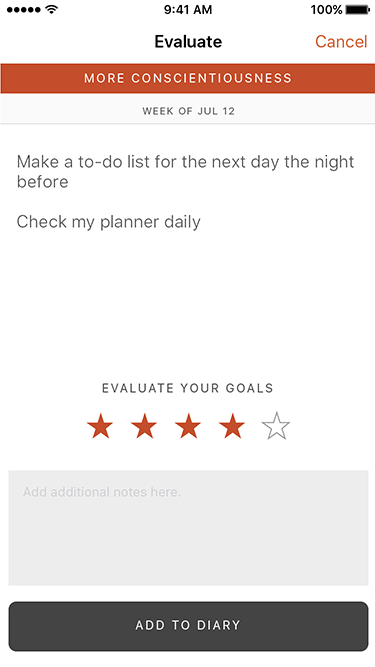Viewport: 375px width, 667px height.
Task: Rate goals with the fifth empty star
Action: 276,426
